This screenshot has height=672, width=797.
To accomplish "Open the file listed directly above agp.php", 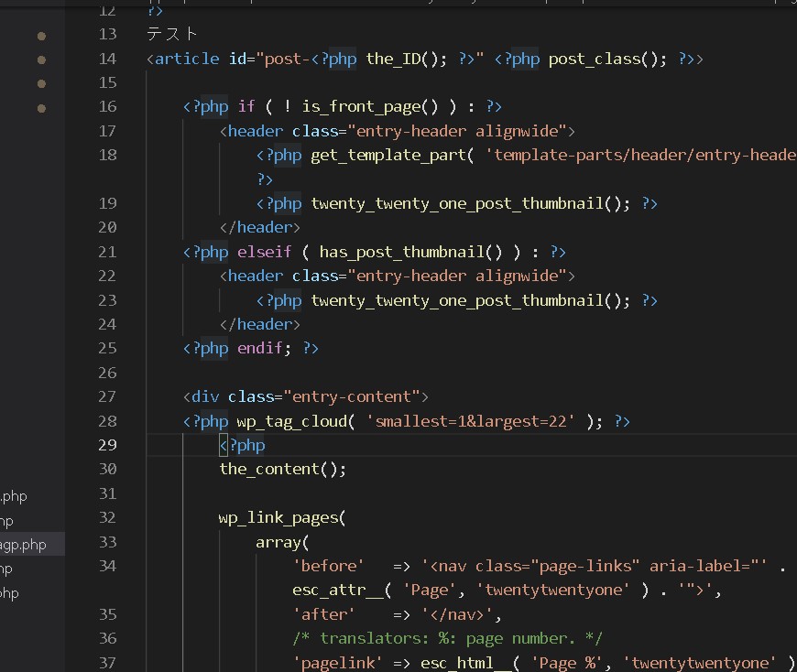I will 7,521.
